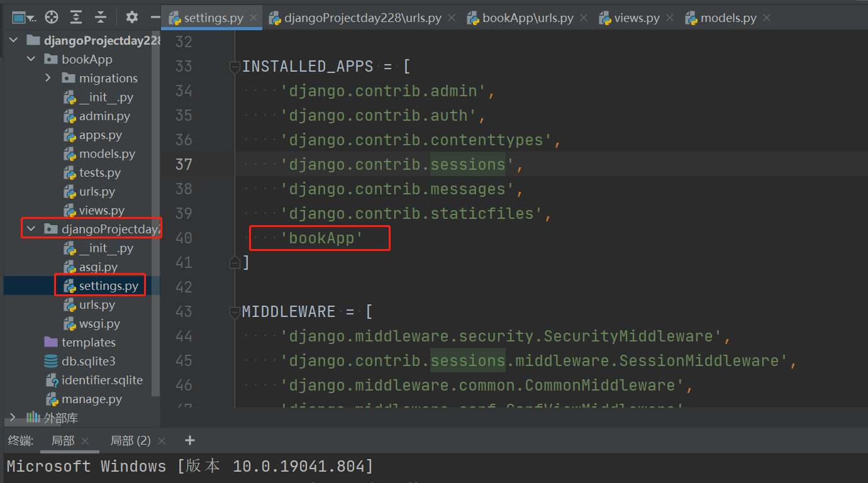Switch to djangoProjectday228\urls.py tab
The height and width of the screenshot is (483, 868).
pyautogui.click(x=363, y=18)
